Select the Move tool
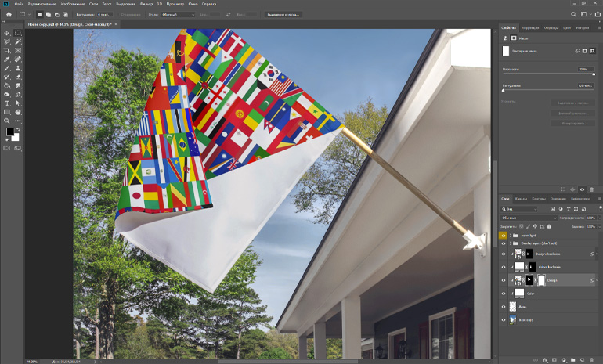Screen dimensions: 603x364 coord(7,33)
